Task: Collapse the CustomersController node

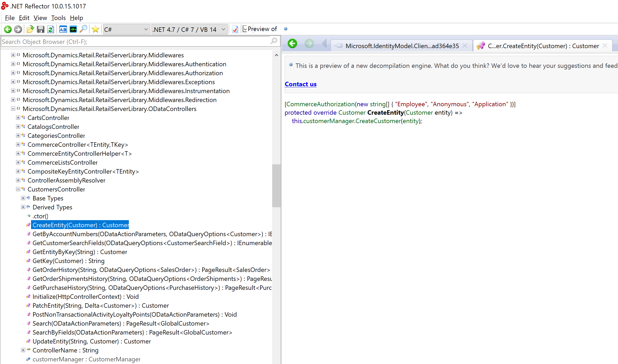Action: click(x=18, y=189)
